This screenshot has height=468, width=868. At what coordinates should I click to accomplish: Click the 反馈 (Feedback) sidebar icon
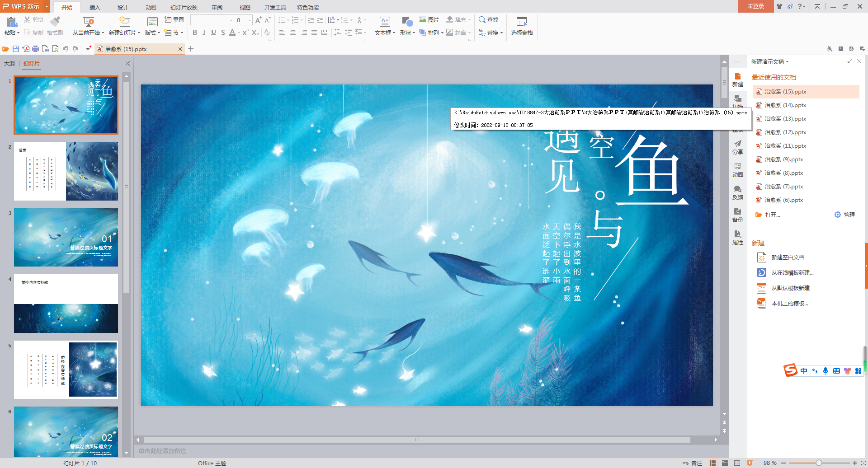tap(738, 192)
